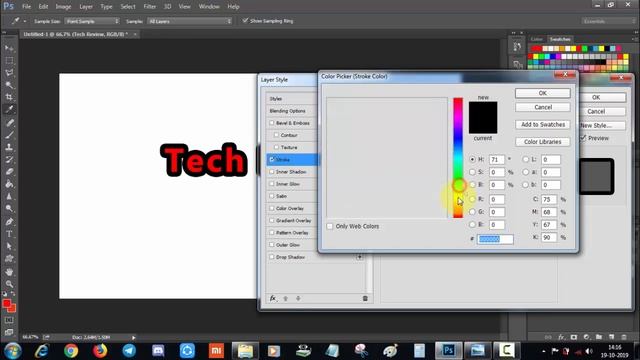This screenshot has width=640, height=360.
Task: Select the Move tool
Action: [9, 48]
